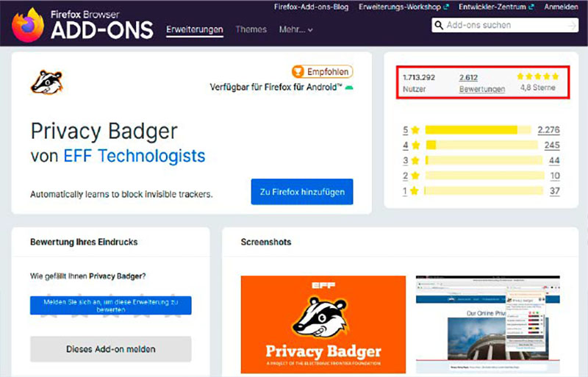This screenshot has height=377, width=588.
Task: Click the Android icon next to availability text
Action: click(349, 87)
